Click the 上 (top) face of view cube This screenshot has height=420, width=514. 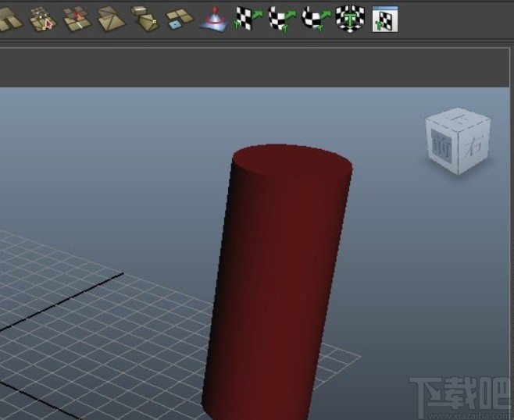point(459,118)
